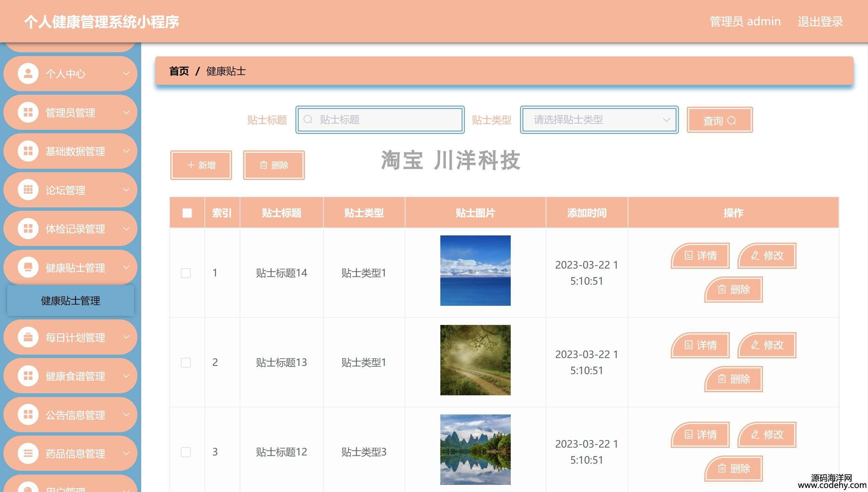The width and height of the screenshot is (868, 492).
Task: Click the 退出登录 logout link
Action: (x=820, y=21)
